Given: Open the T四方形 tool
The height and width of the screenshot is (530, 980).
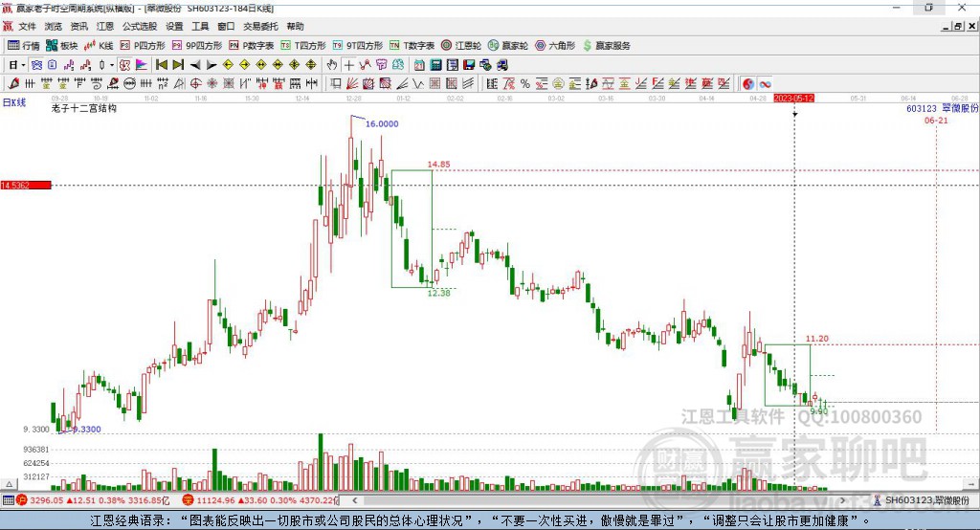Looking at the screenshot, I should 303,46.
